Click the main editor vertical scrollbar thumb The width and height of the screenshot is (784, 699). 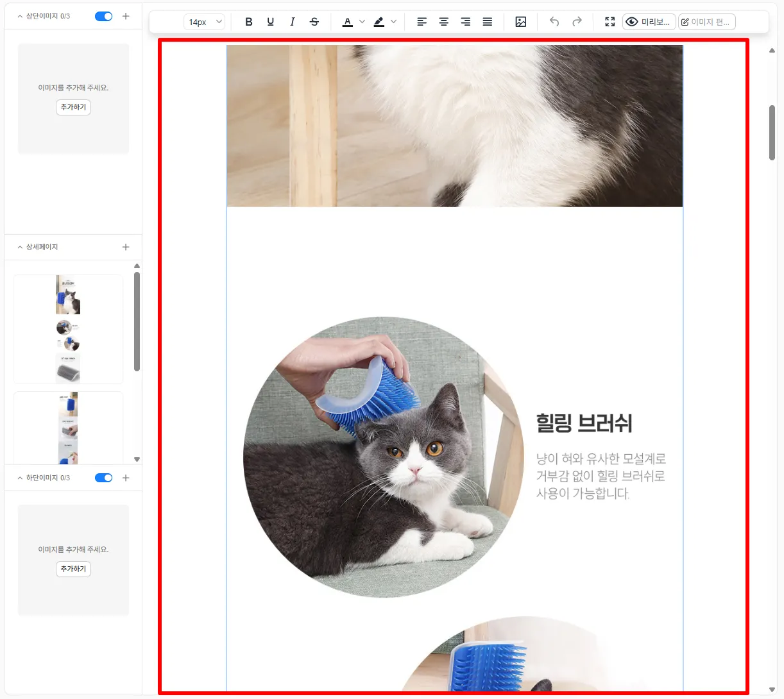click(772, 133)
